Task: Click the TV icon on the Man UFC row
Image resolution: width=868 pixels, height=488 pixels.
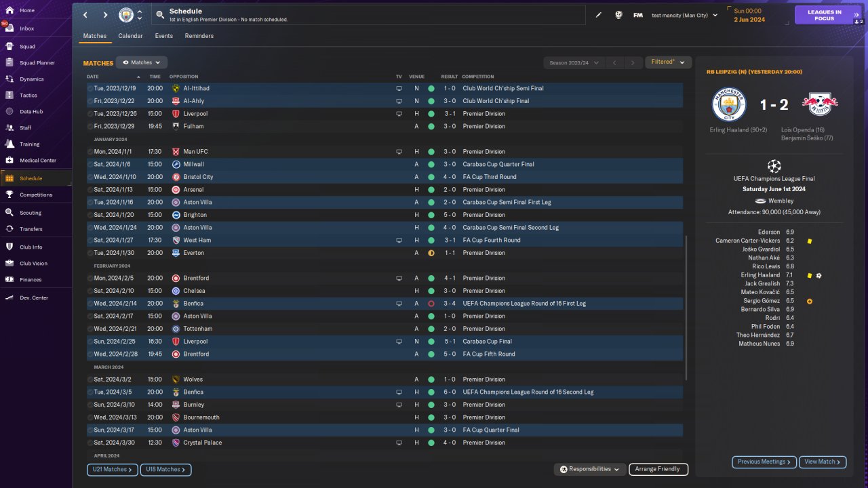Action: tap(399, 151)
